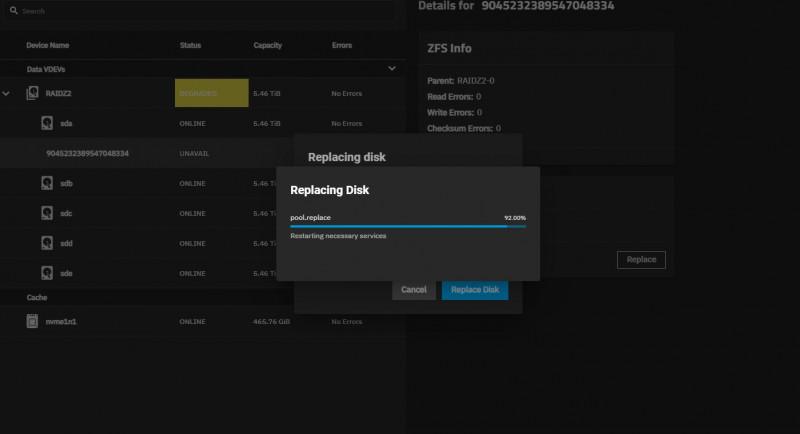Viewport: 800px width, 434px height.
Task: Click the Status column header
Action: click(190, 45)
